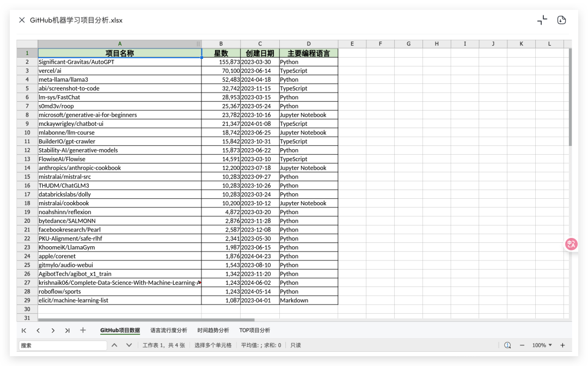This screenshot has height=366, width=588.
Task: Click cell THUDM/ChatGLM3
Action: click(120, 186)
